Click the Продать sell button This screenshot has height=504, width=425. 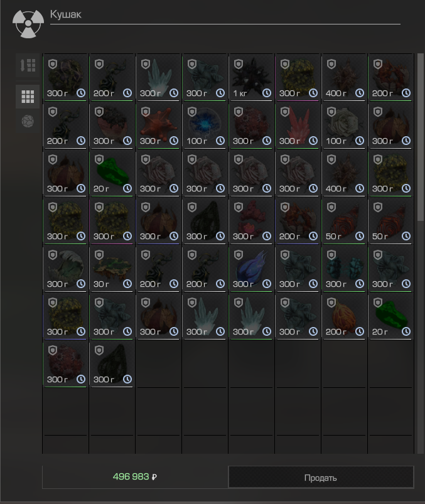tap(321, 477)
